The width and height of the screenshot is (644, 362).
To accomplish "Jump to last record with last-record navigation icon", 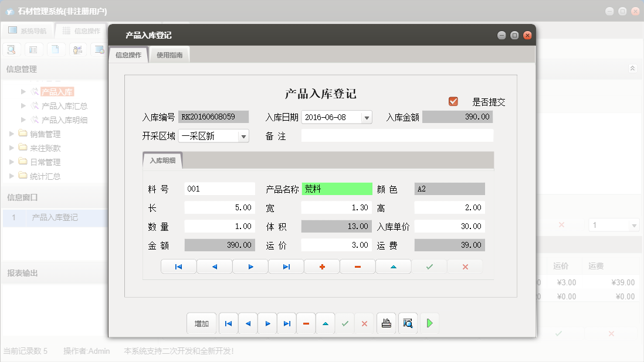I will 286,266.
